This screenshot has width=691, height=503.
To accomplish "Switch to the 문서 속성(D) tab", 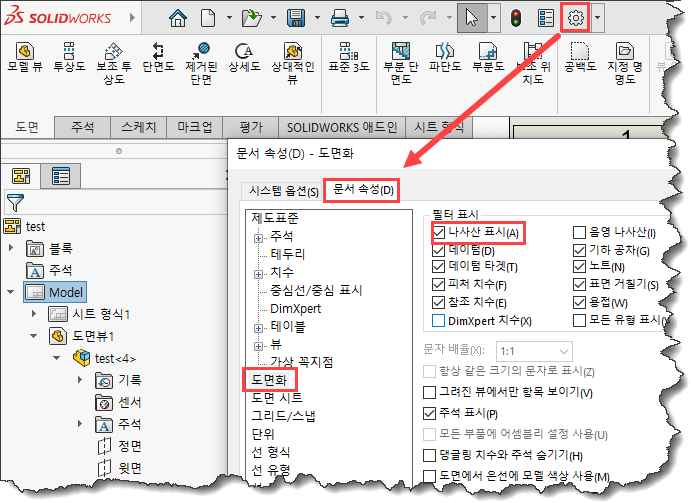I will 363,190.
